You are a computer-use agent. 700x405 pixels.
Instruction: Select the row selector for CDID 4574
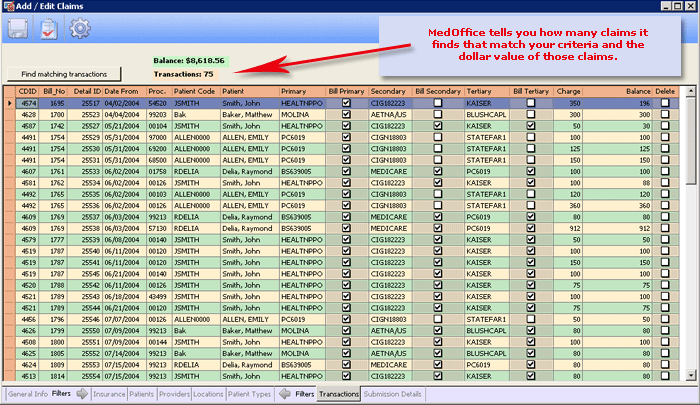point(9,103)
